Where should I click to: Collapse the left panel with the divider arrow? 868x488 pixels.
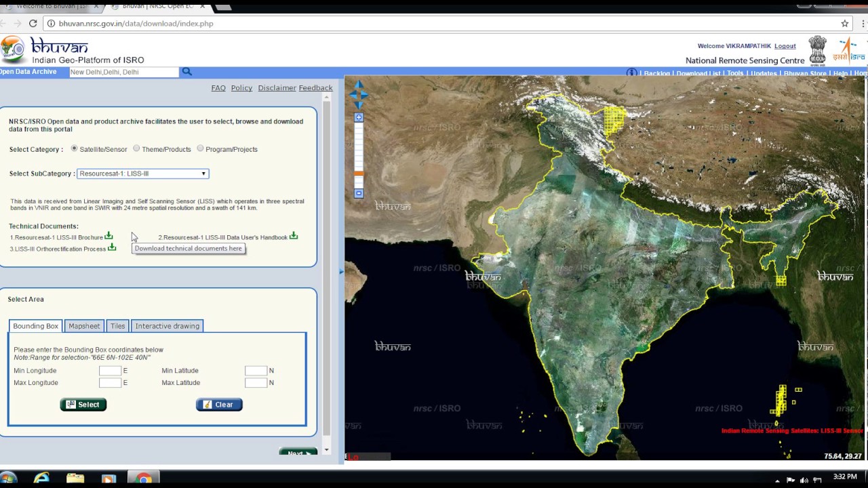tap(341, 271)
